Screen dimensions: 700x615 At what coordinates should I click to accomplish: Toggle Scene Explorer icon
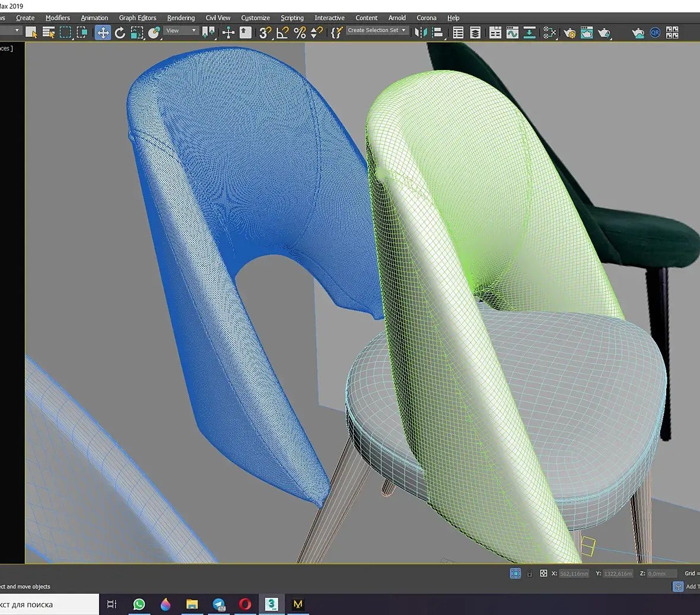458,33
